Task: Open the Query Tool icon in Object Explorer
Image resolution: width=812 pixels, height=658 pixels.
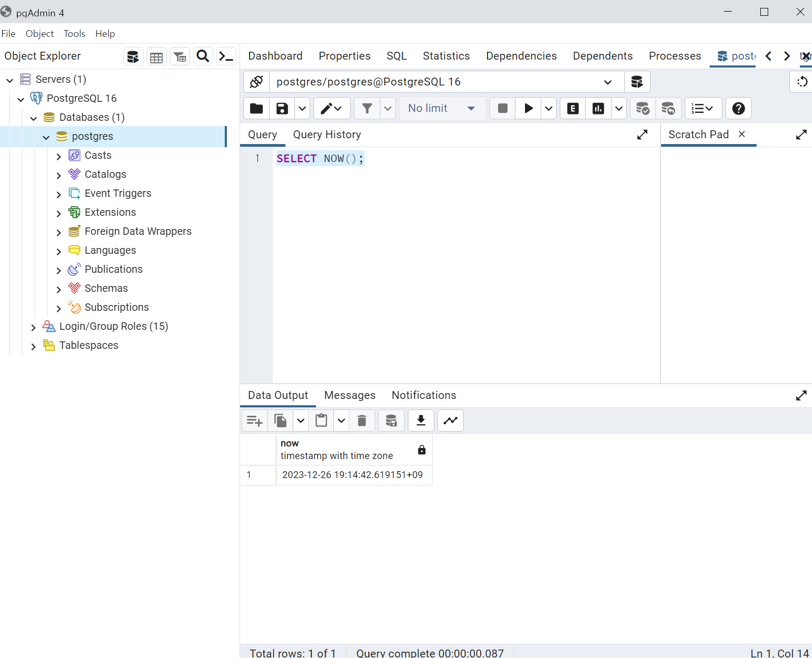Action: click(x=133, y=56)
